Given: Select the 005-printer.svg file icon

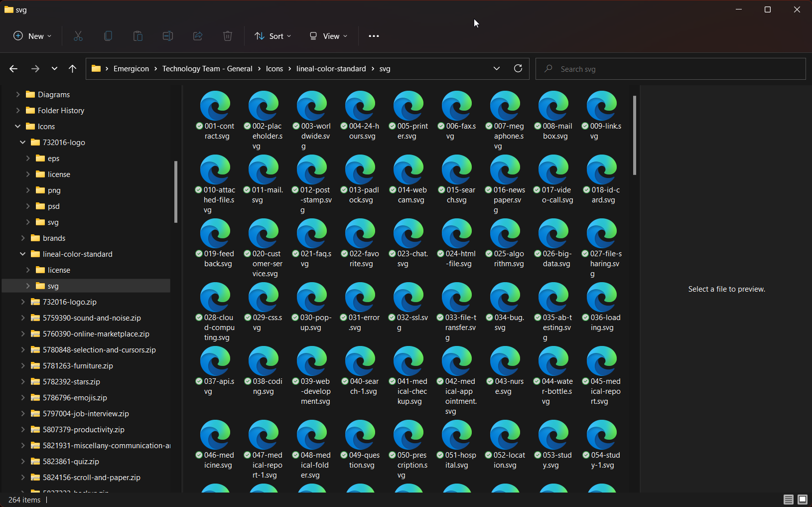Looking at the screenshot, I should click(x=408, y=106).
